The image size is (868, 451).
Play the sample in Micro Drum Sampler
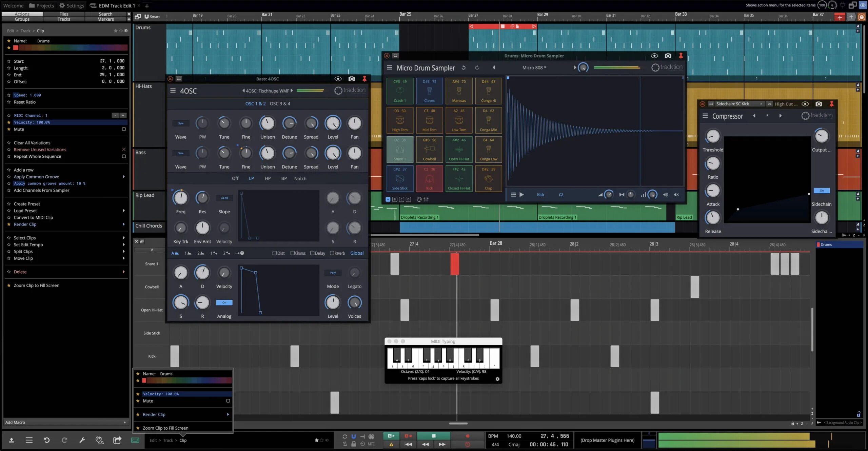click(x=521, y=195)
